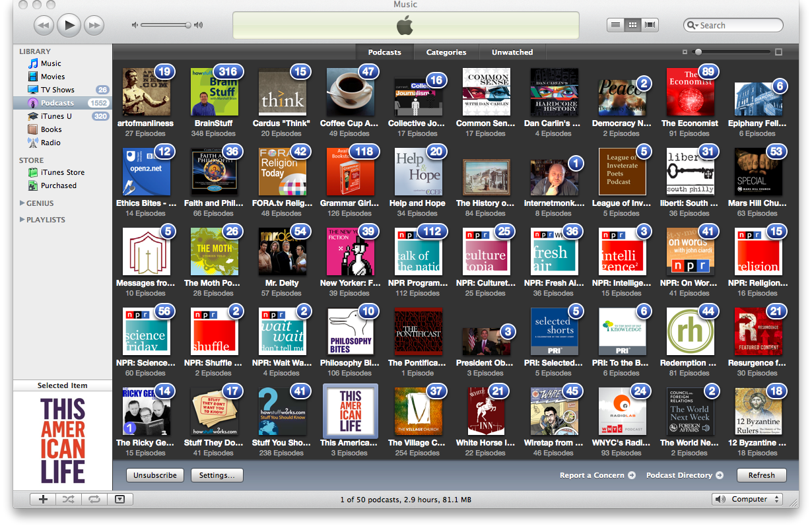Switch to list view
Image resolution: width=812 pixels, height=528 pixels.
click(615, 25)
